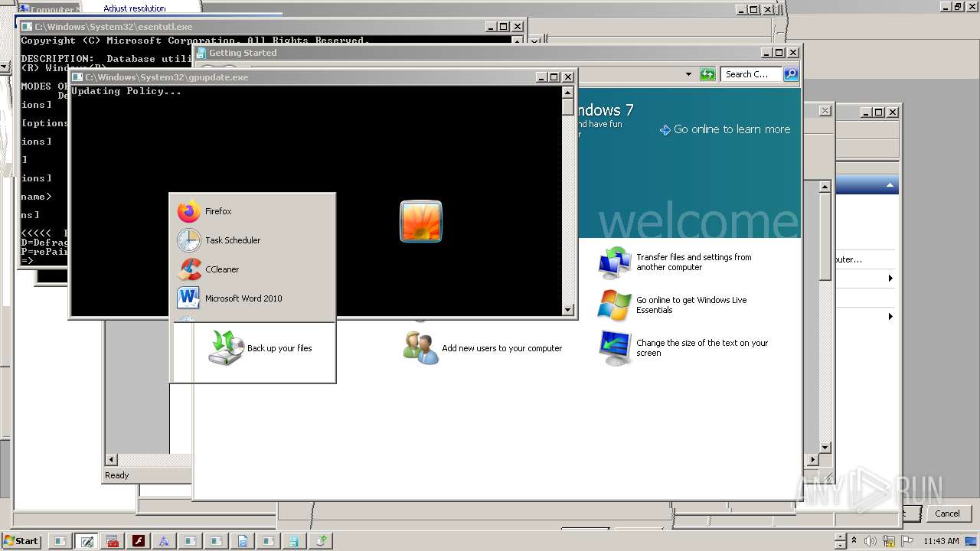Open the blue document taskbar icon

242,541
